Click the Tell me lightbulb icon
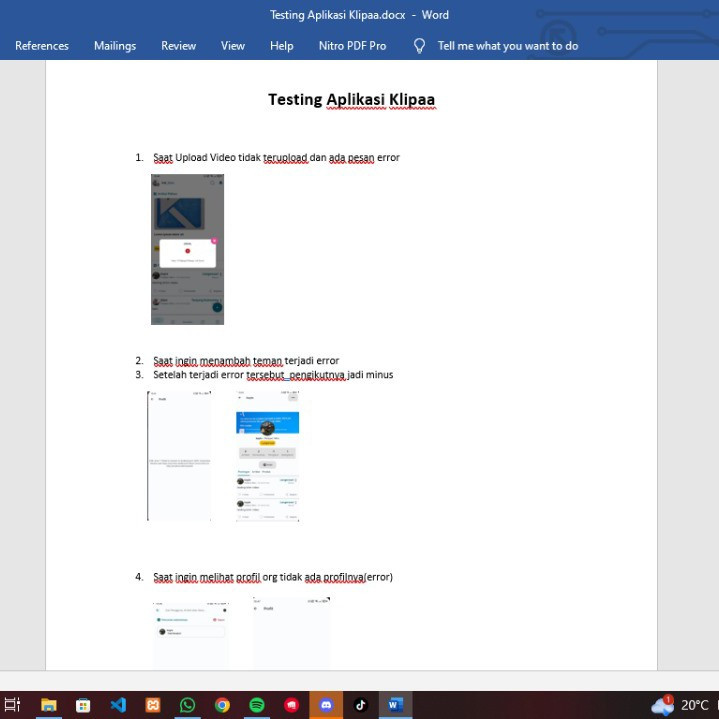719x719 pixels. point(419,46)
